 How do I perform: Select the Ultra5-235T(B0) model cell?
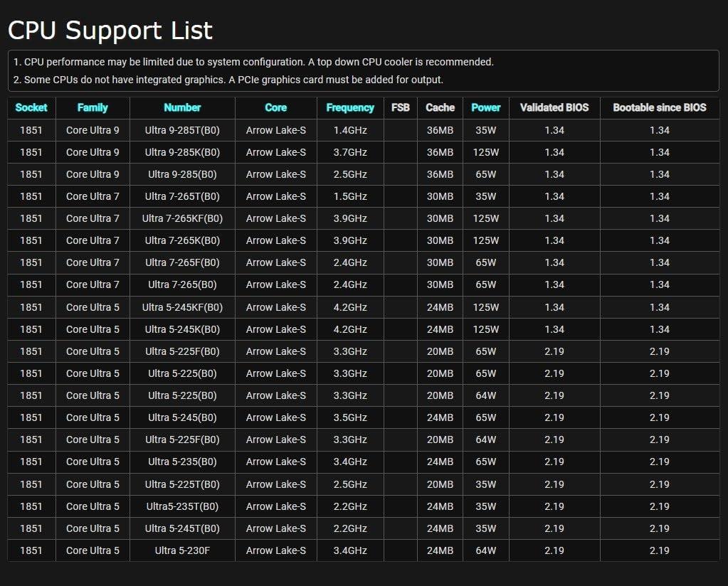click(x=182, y=506)
